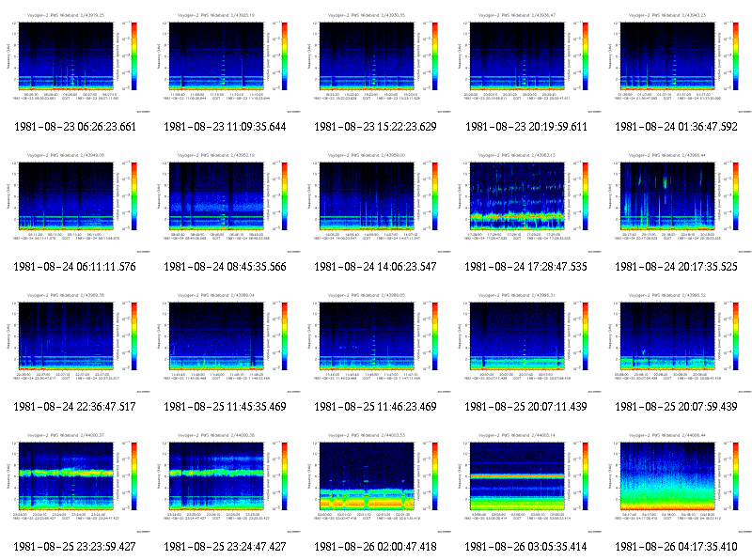Open spectrogram thumbnail dated 1981-08-23 15:22:23.629
Screen dimensions: 752x560
376,62
